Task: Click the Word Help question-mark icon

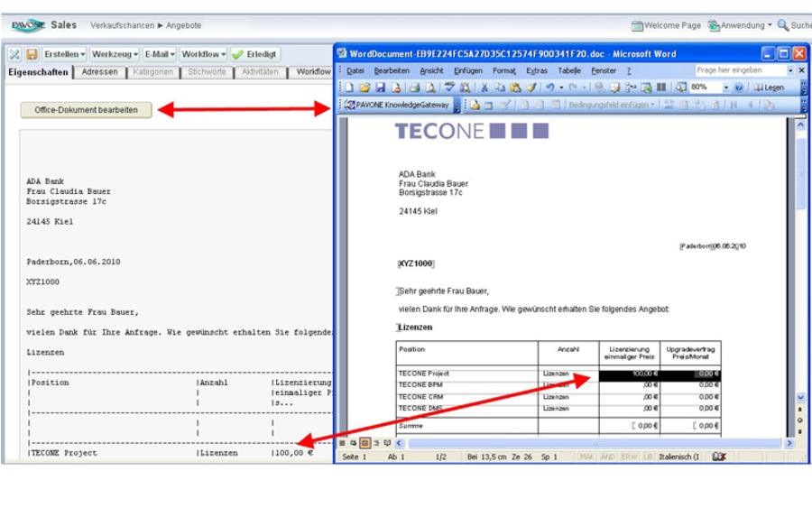Action: pyautogui.click(x=739, y=88)
